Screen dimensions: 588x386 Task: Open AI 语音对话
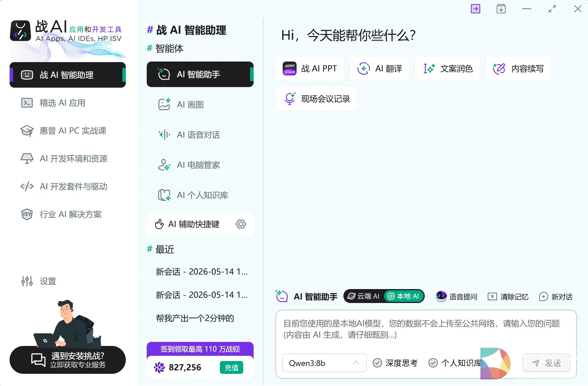(x=200, y=135)
